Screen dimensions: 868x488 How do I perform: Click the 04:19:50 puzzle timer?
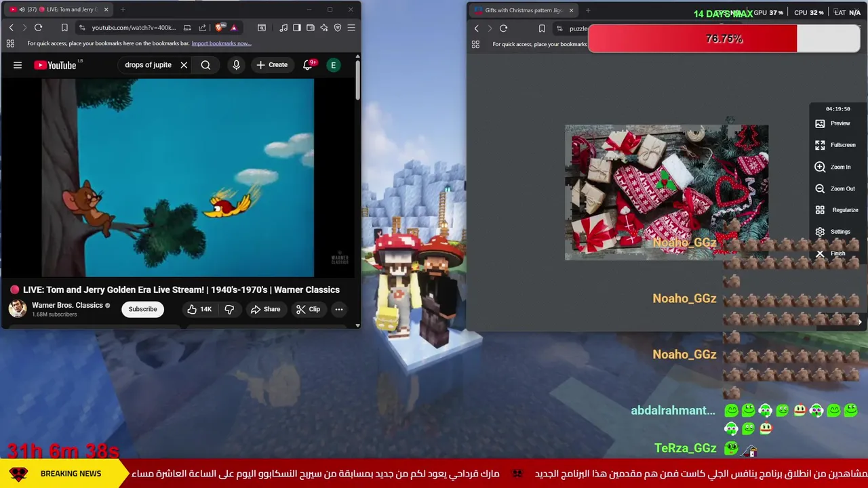pos(837,108)
